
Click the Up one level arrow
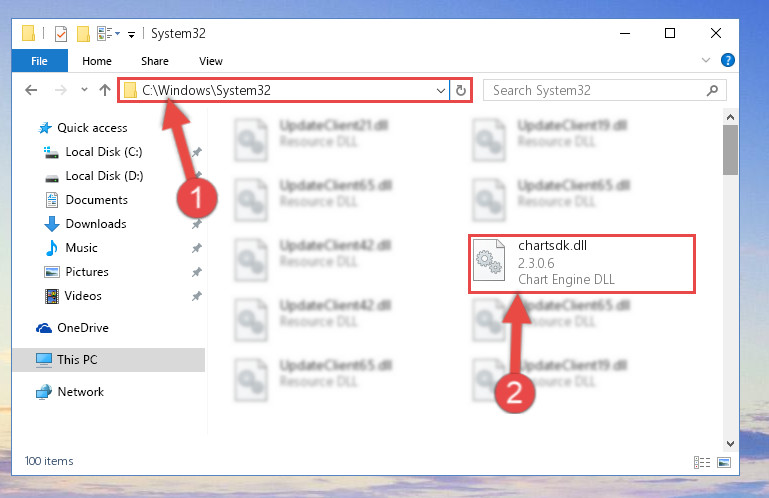104,90
